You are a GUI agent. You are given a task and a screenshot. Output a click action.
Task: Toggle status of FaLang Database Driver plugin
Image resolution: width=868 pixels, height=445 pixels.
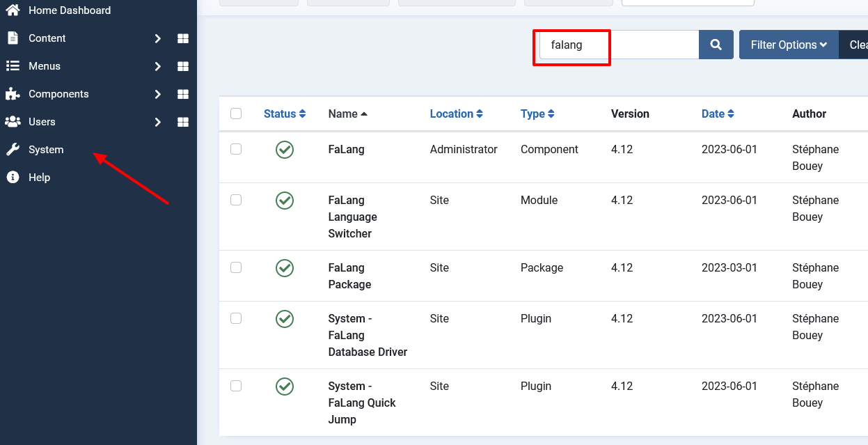coord(285,319)
